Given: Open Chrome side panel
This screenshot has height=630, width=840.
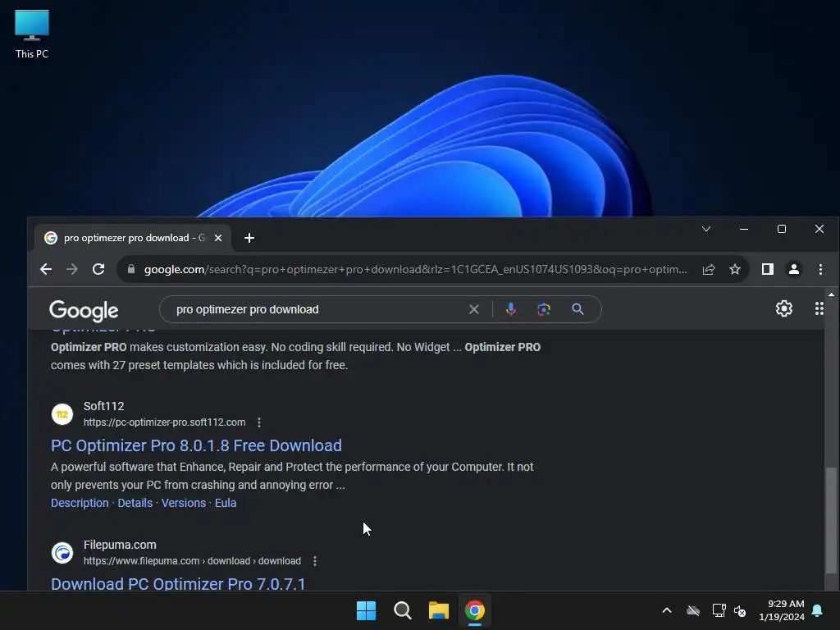Looking at the screenshot, I should [x=768, y=269].
